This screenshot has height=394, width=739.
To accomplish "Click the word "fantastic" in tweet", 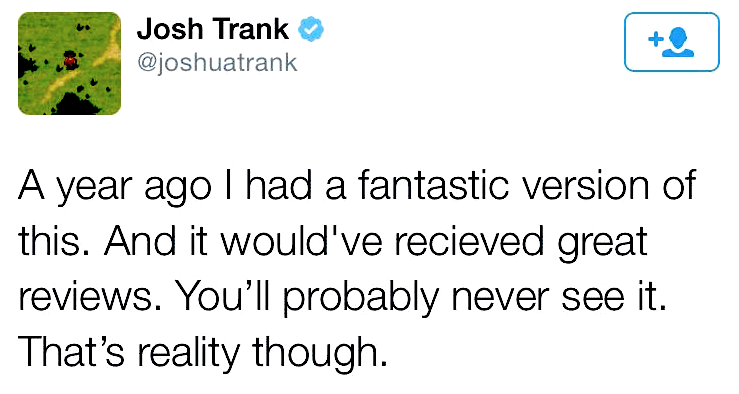I will click(x=433, y=184).
